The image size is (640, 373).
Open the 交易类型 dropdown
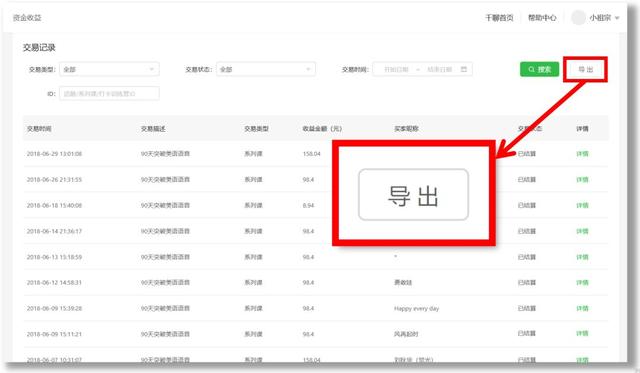click(109, 69)
